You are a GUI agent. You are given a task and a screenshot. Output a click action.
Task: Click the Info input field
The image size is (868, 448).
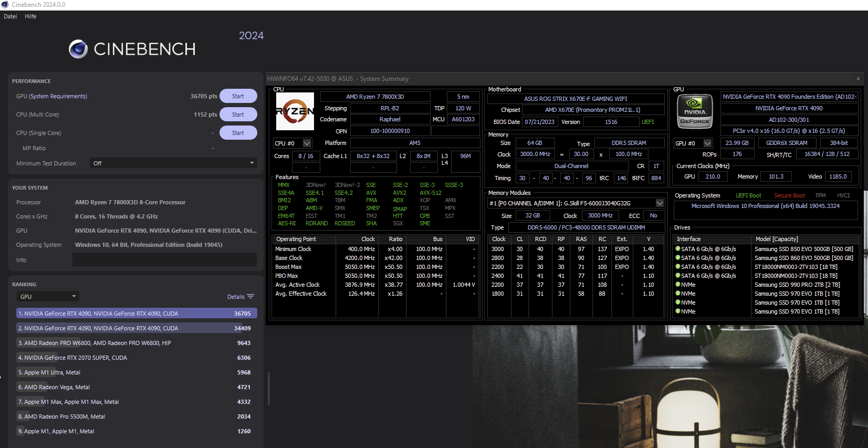[164, 260]
